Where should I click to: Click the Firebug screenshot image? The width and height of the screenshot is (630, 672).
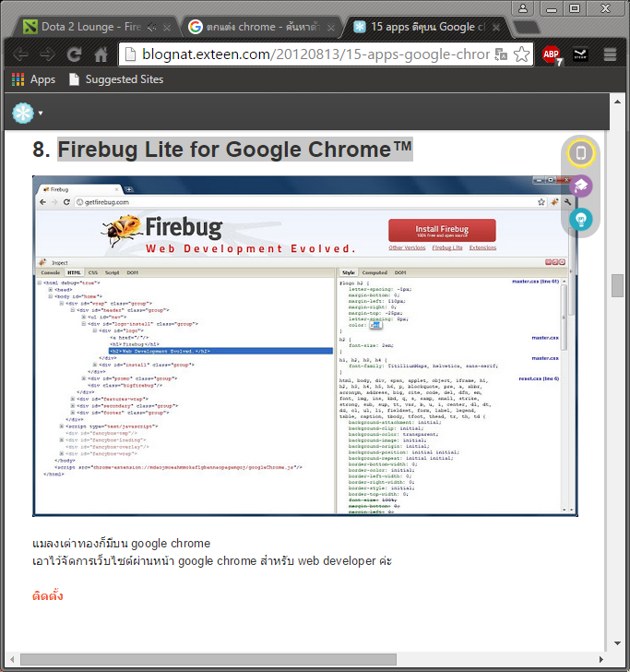304,345
